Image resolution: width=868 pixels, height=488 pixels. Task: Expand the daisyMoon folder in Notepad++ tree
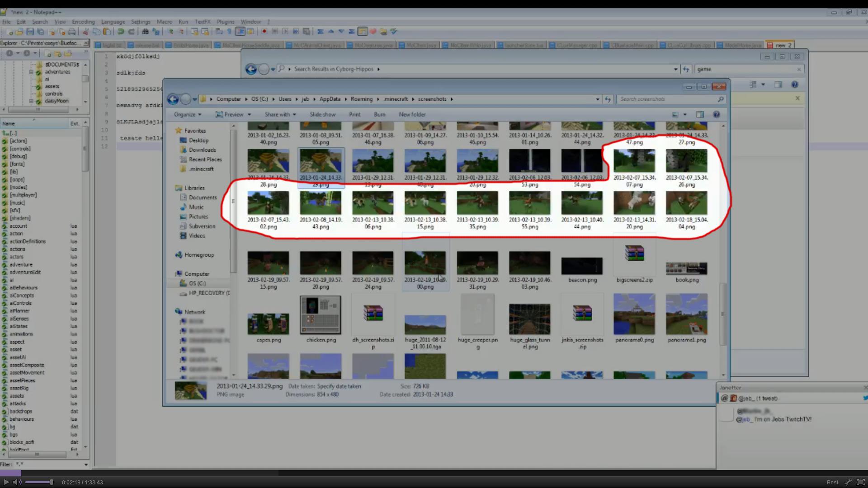point(31,101)
